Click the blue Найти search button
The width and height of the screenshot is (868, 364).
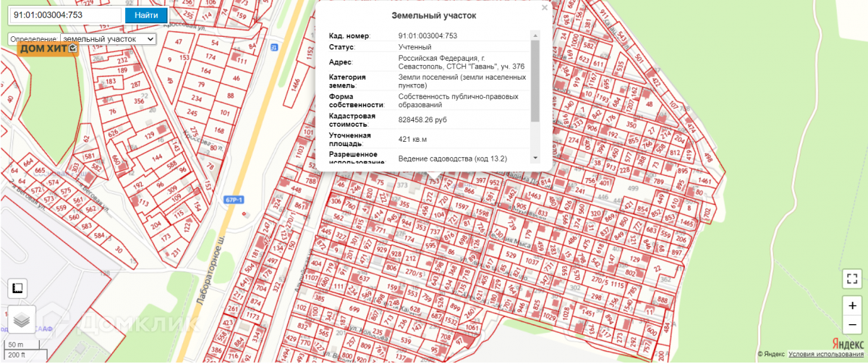pos(146,15)
